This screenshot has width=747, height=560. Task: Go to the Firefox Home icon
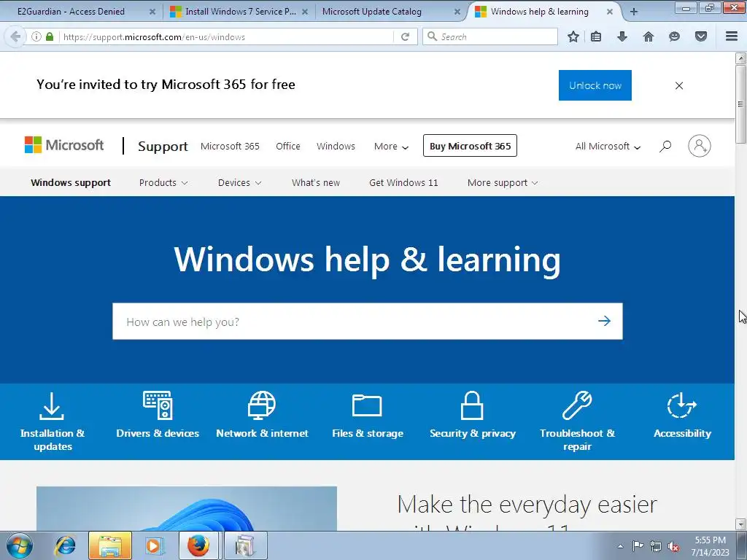pyautogui.click(x=649, y=36)
